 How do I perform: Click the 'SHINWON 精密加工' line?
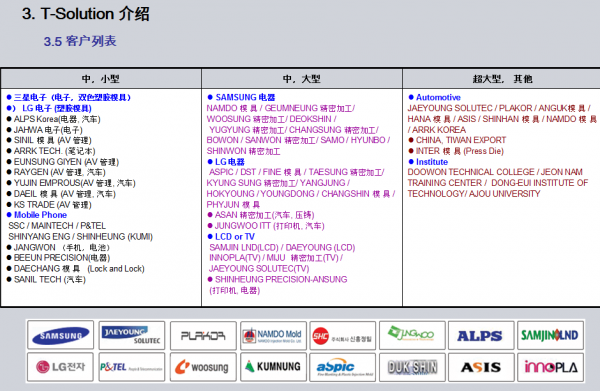click(x=243, y=151)
